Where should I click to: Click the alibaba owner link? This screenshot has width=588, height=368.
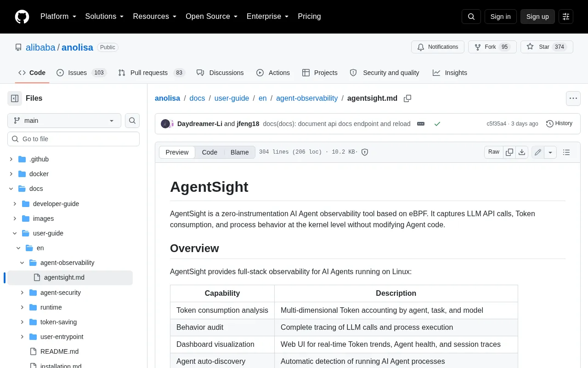point(40,47)
